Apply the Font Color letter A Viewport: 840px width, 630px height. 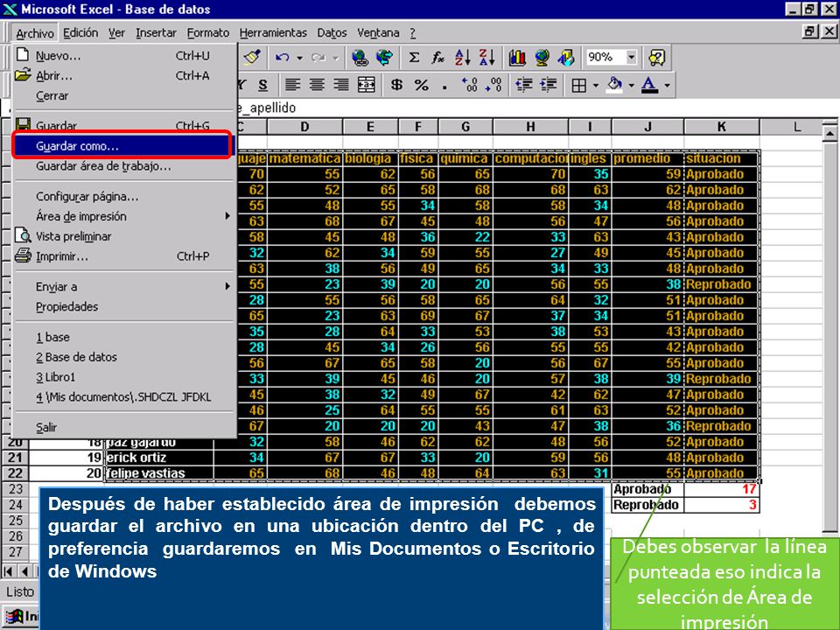pos(649,84)
